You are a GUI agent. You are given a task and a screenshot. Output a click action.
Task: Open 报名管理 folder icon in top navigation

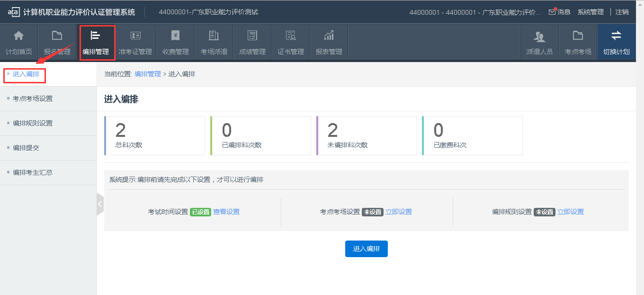[x=57, y=36]
